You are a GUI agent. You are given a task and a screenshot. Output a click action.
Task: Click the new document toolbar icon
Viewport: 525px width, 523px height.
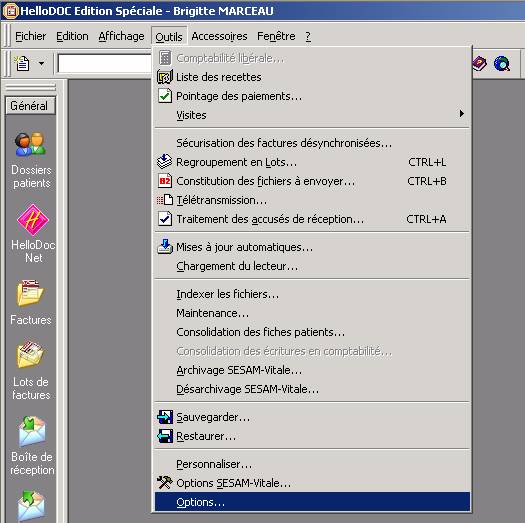(x=22, y=63)
